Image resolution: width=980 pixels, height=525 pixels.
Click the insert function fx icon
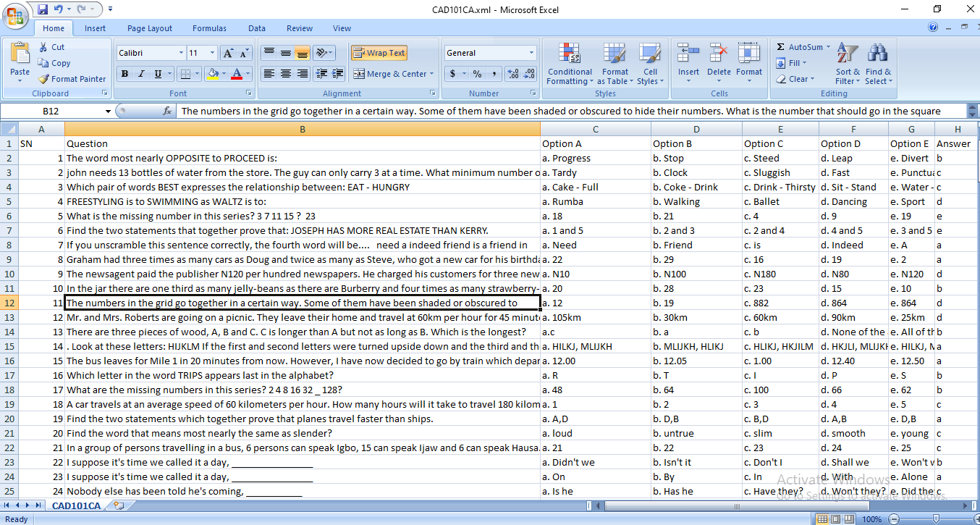point(167,111)
